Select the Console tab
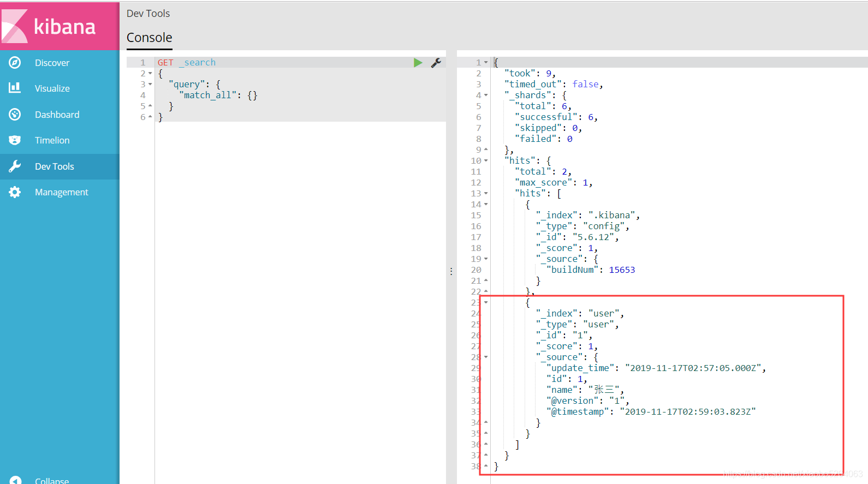The image size is (868, 484). pyautogui.click(x=149, y=38)
